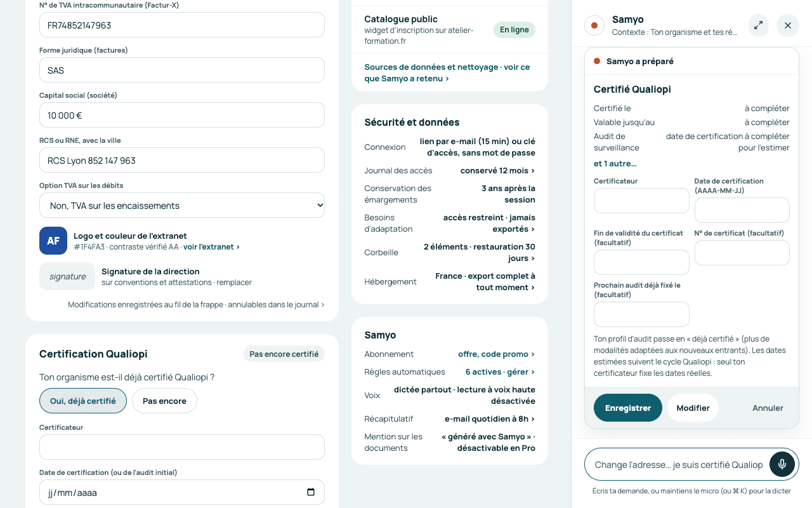Click "remplacer" under Signature de la direction
This screenshot has height=508, width=812.
click(235, 282)
